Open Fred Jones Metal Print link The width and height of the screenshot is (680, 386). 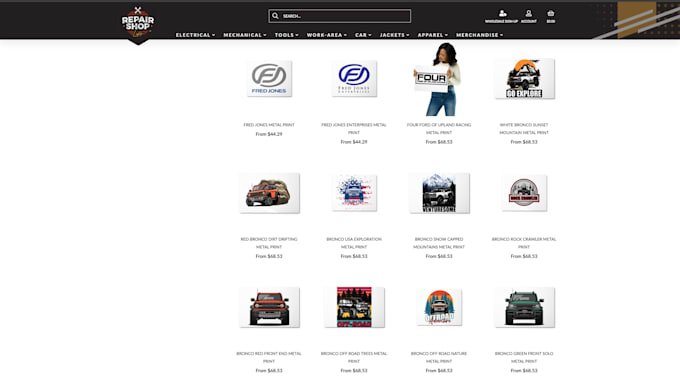pos(269,125)
